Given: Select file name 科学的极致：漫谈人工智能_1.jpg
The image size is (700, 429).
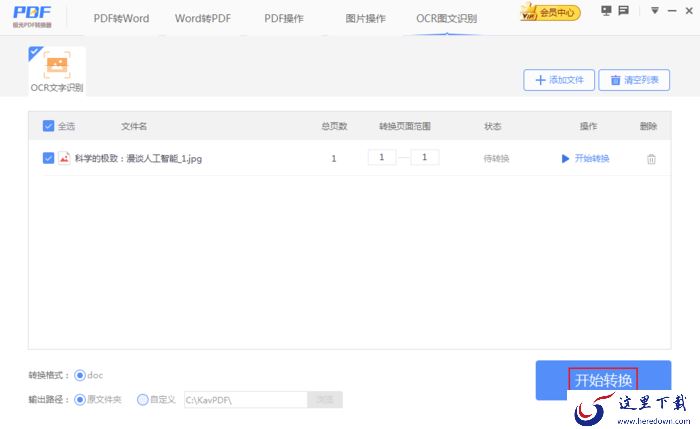Looking at the screenshot, I should coord(138,158).
